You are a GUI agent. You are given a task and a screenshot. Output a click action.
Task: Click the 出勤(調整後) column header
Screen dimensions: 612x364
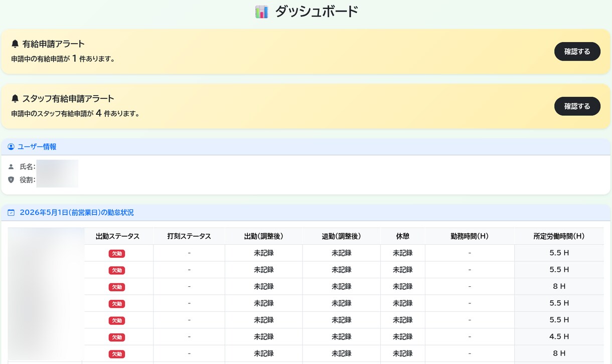pyautogui.click(x=264, y=236)
